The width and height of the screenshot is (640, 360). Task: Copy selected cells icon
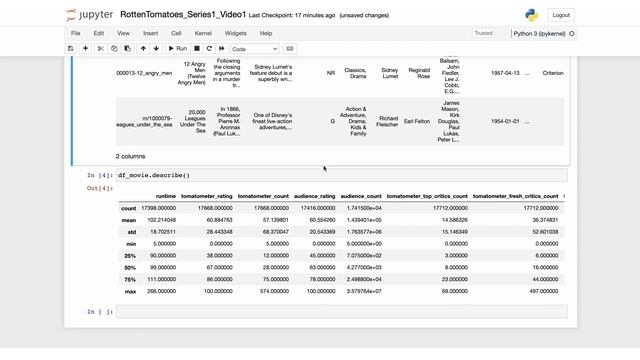coord(114,49)
